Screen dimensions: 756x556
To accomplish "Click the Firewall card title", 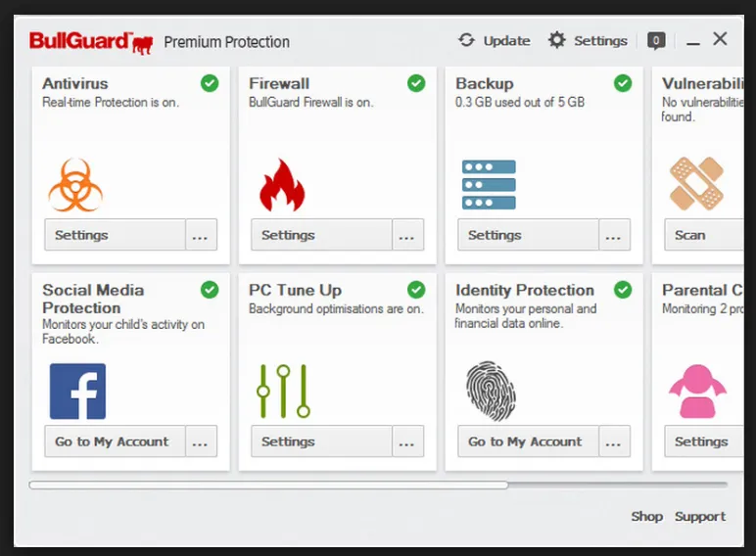I will [279, 83].
